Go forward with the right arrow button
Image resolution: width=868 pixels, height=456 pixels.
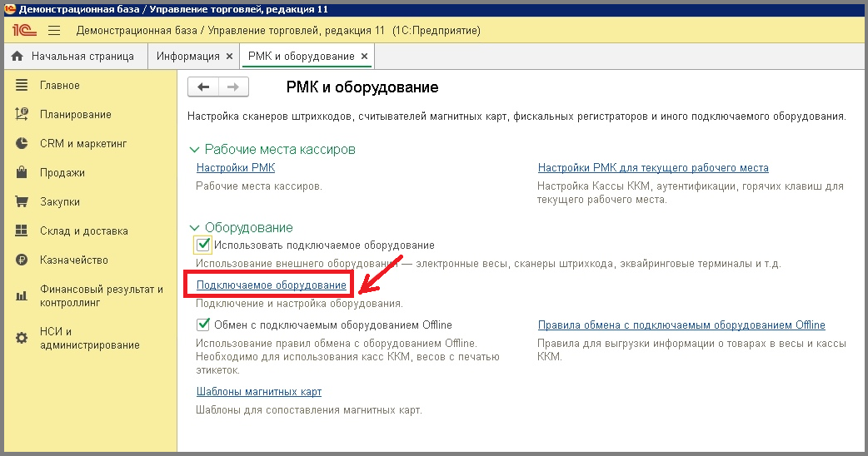(233, 87)
